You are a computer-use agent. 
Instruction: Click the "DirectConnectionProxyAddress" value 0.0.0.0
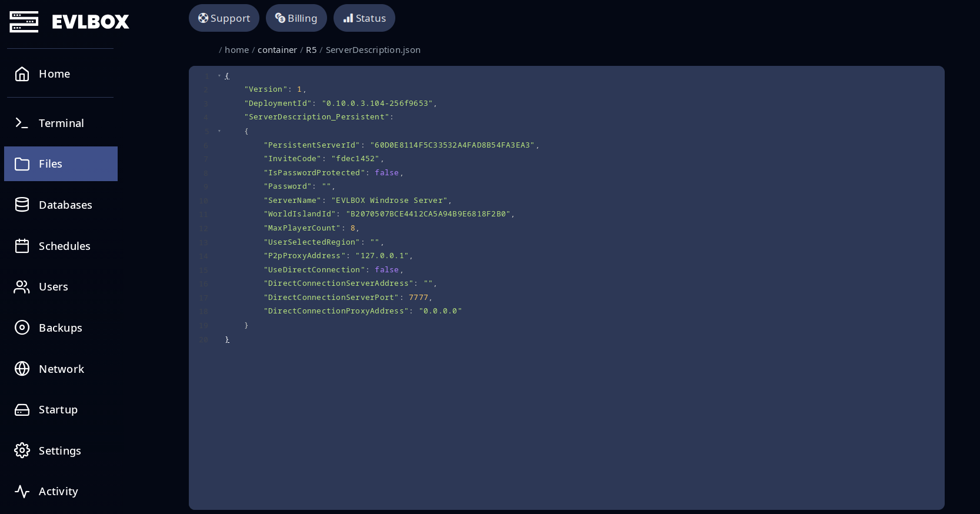(441, 311)
